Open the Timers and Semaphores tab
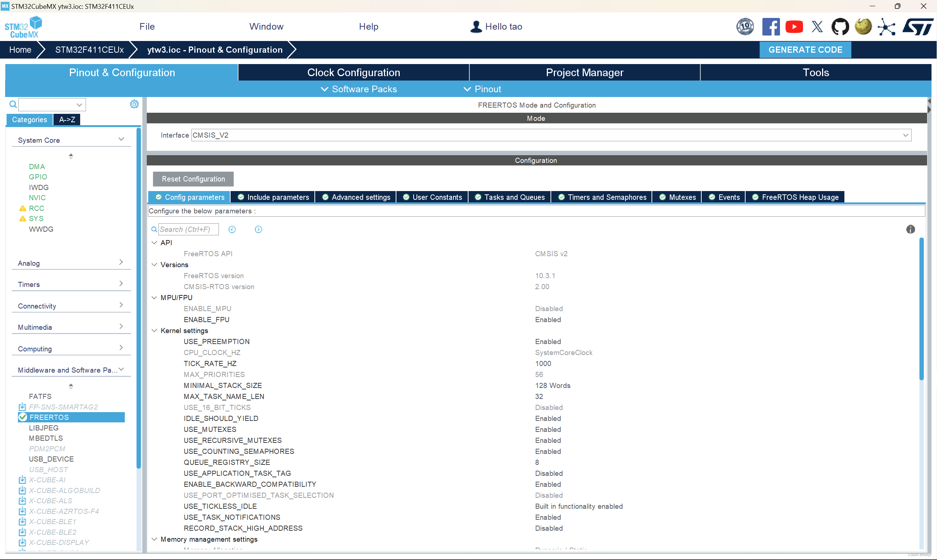Viewport: 937px width, 560px height. 601,197
